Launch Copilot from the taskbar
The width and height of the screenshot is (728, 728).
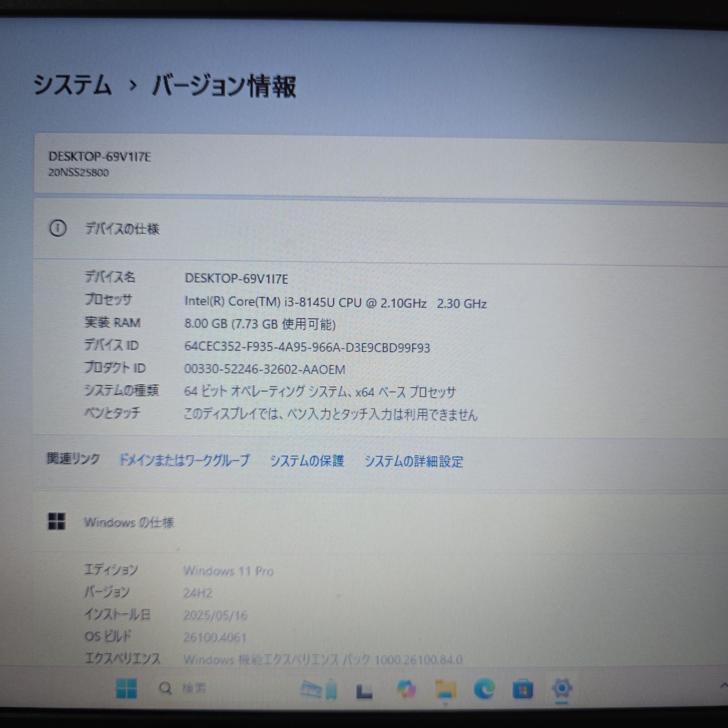pos(406,689)
